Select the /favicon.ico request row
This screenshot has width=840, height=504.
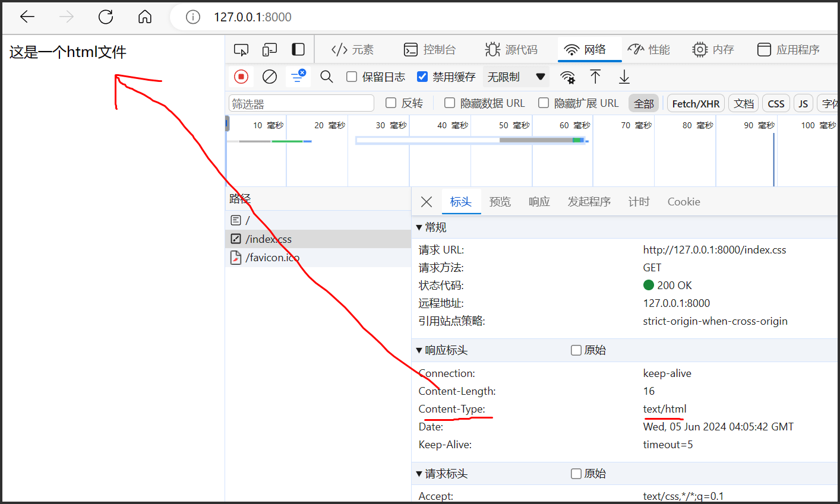(318, 257)
